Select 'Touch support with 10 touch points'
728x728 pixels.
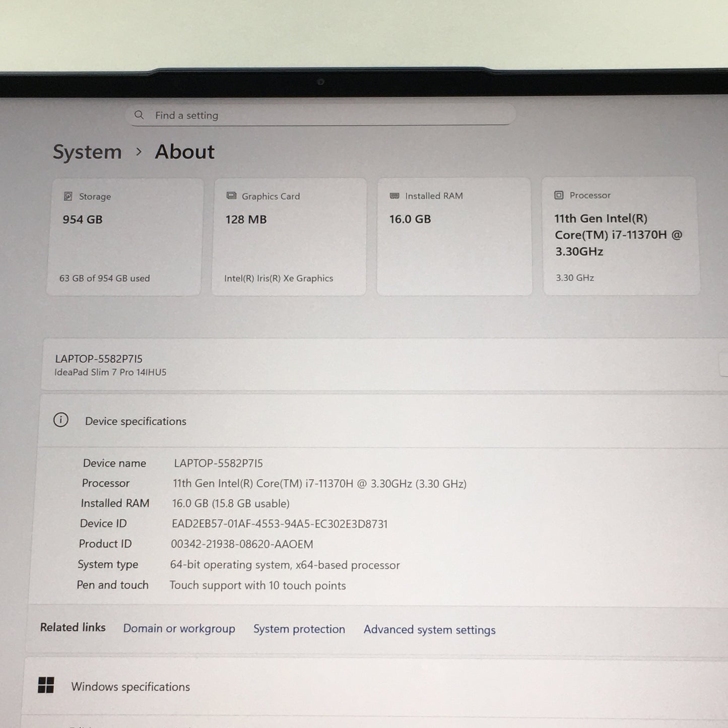coord(257,585)
